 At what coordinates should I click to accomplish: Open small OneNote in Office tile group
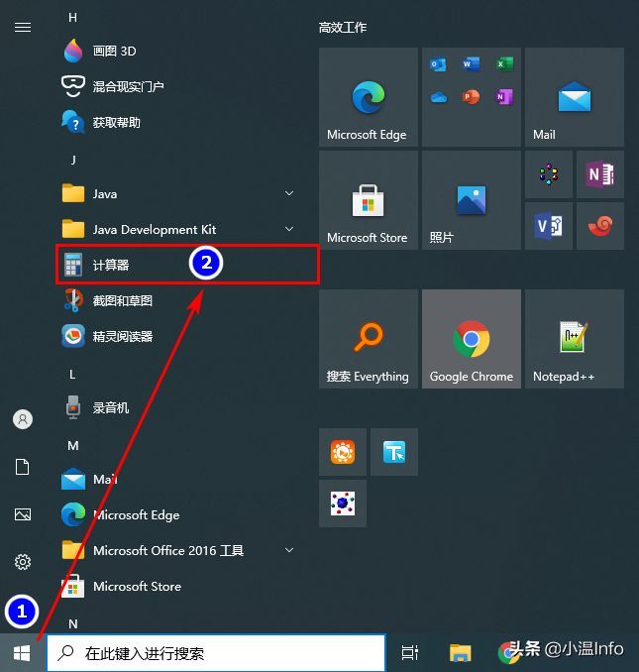pyautogui.click(x=504, y=97)
